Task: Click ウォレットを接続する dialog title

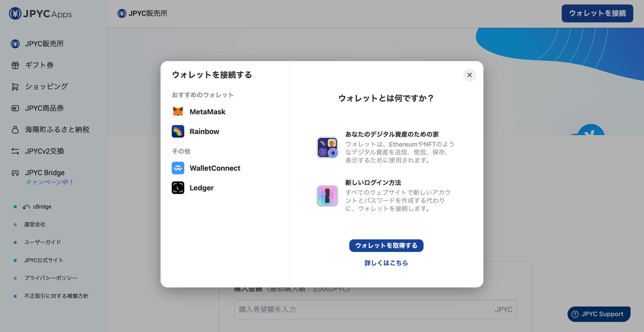Action: pyautogui.click(x=212, y=75)
